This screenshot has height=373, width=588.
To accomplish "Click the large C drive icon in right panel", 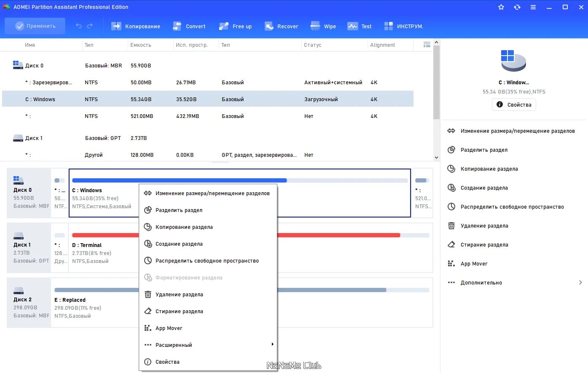I will coord(513,61).
